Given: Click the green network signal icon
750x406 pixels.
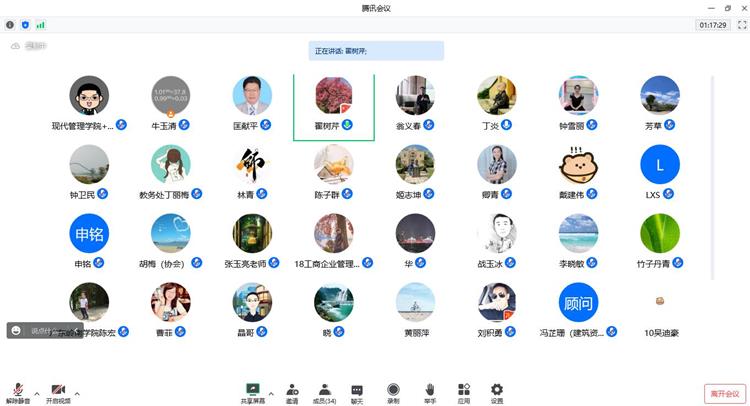Looking at the screenshot, I should point(41,25).
